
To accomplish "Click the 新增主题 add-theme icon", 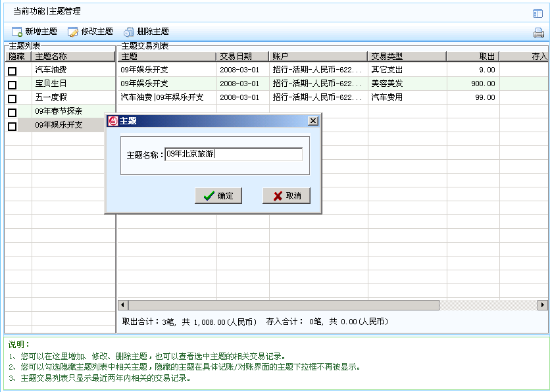I will pyautogui.click(x=16, y=32).
